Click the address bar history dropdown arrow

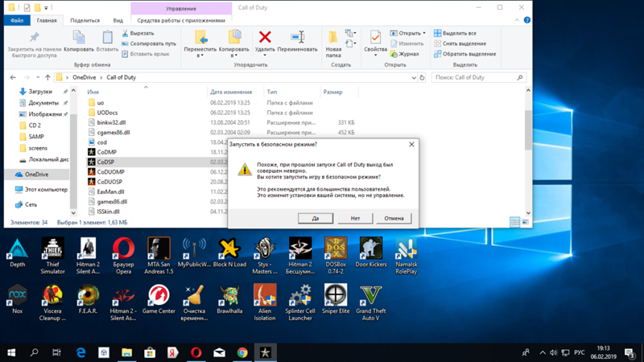[414, 77]
